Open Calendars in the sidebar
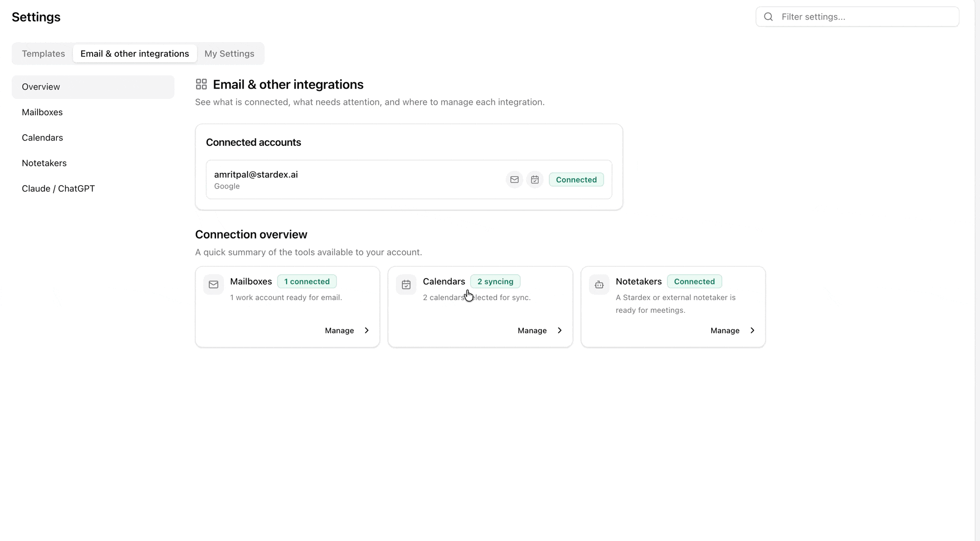 (93, 138)
